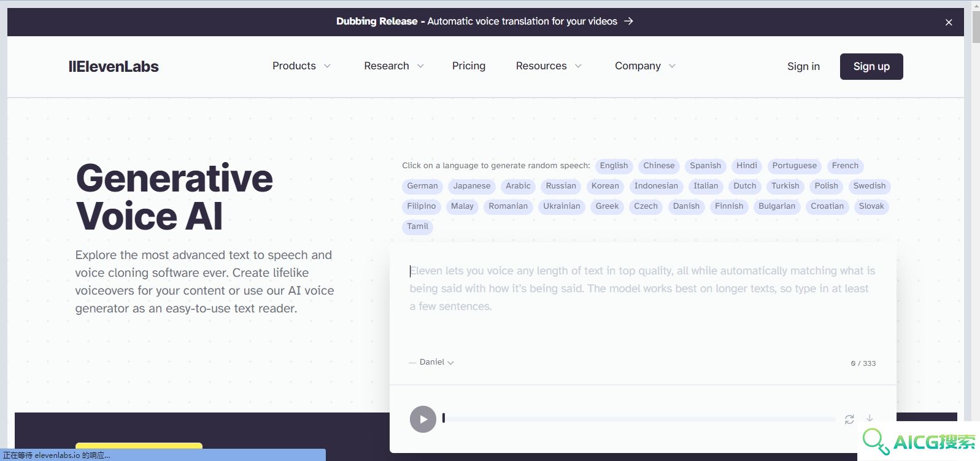Select the Portuguese language chip
The height and width of the screenshot is (461, 980).
[795, 166]
